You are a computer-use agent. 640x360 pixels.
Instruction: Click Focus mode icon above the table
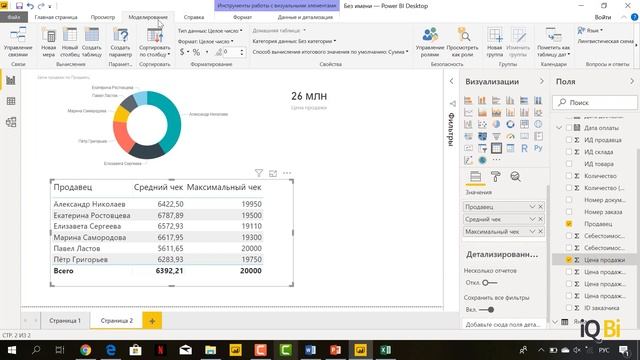click(x=273, y=173)
